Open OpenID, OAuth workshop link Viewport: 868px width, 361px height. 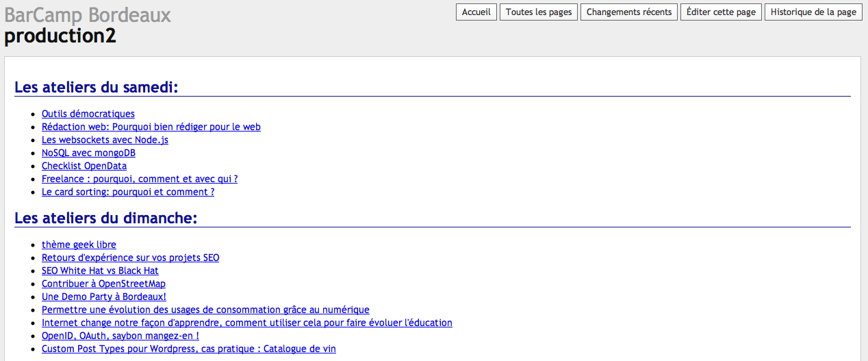click(x=120, y=336)
